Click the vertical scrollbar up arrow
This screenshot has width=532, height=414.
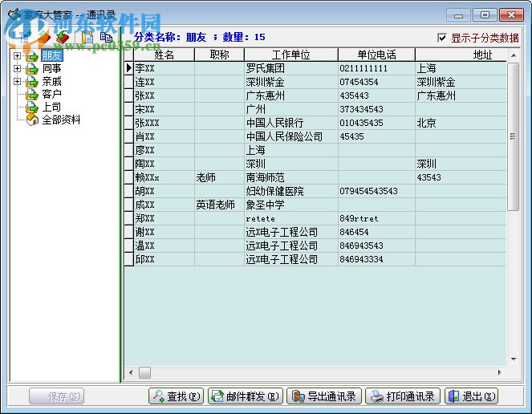point(514,55)
